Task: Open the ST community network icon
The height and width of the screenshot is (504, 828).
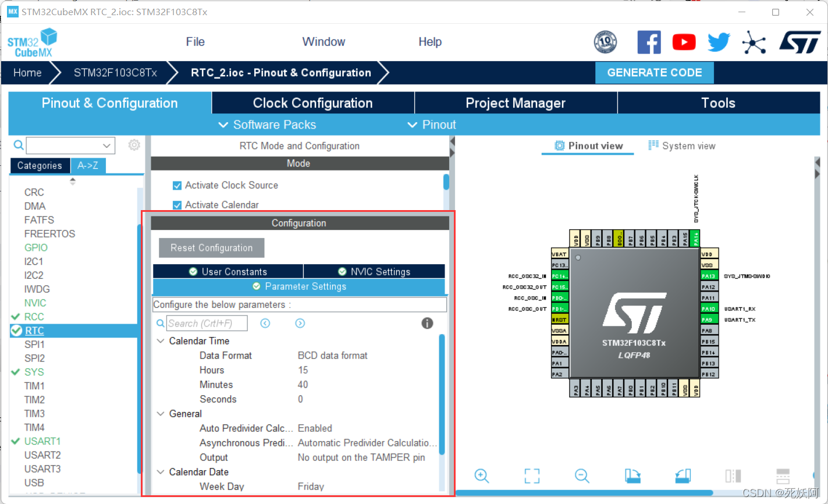Action: pos(754,42)
